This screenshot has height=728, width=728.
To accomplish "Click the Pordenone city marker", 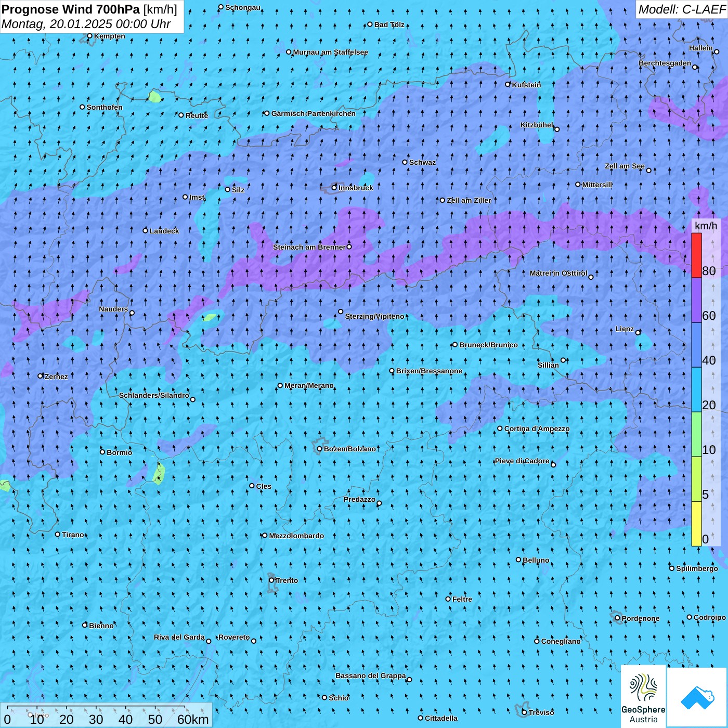I will (617, 618).
